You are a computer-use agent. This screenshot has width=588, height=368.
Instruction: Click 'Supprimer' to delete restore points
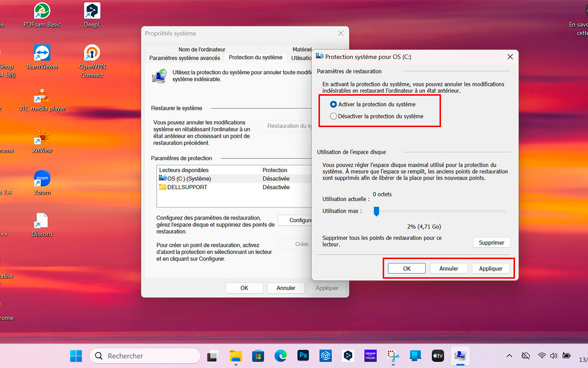[x=491, y=242]
